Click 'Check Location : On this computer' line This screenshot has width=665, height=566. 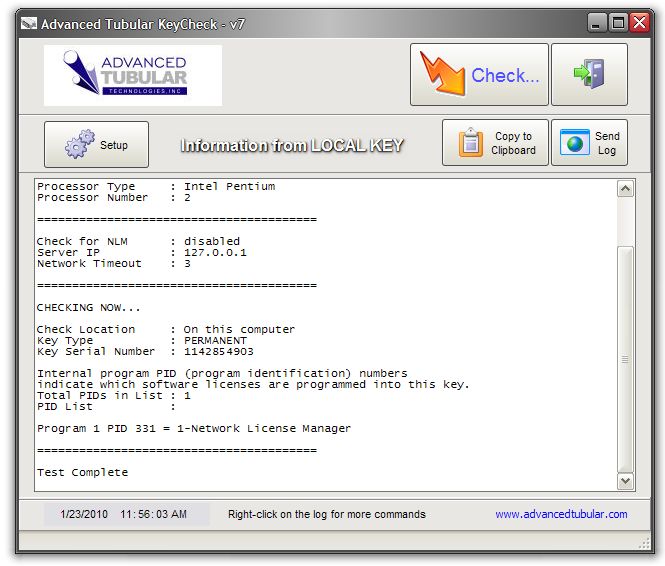click(166, 329)
